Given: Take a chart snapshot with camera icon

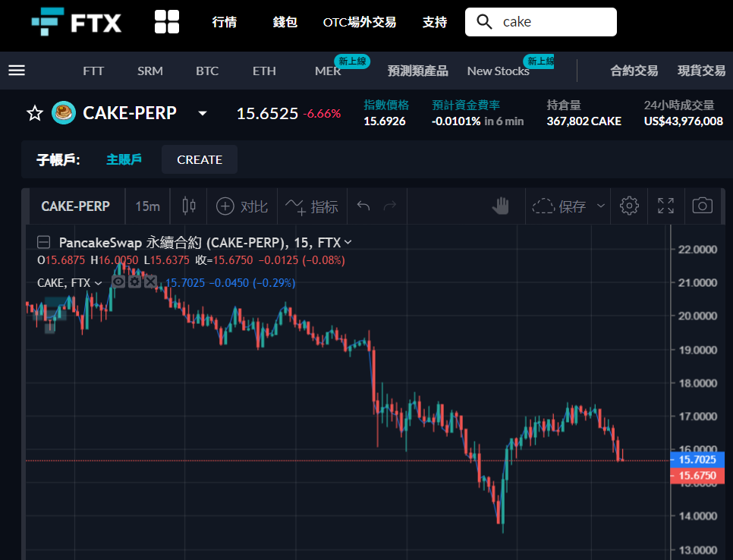Looking at the screenshot, I should 702,206.
